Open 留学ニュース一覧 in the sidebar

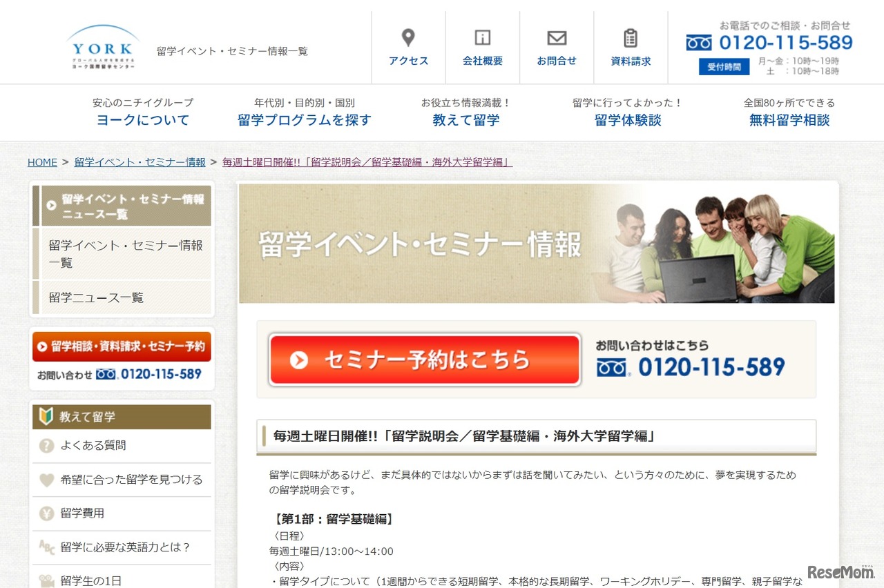[122, 297]
